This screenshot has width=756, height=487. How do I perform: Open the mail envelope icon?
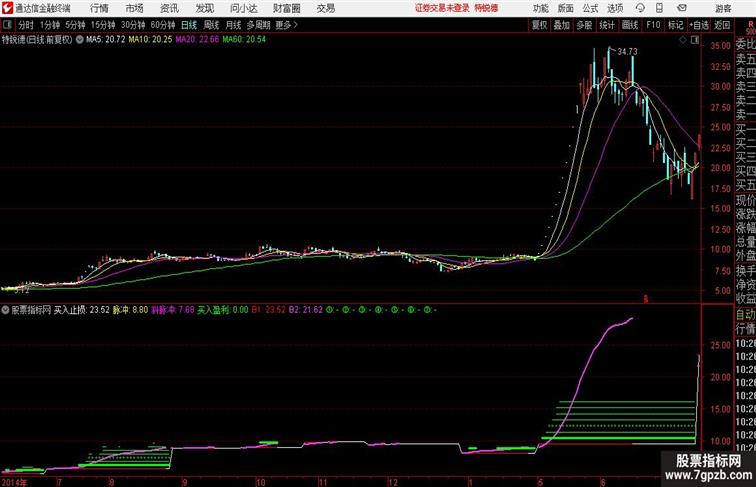[682, 8]
